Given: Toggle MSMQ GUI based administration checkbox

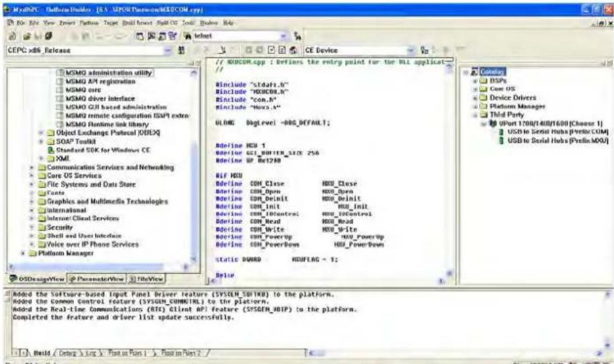Looking at the screenshot, I should [x=60, y=107].
